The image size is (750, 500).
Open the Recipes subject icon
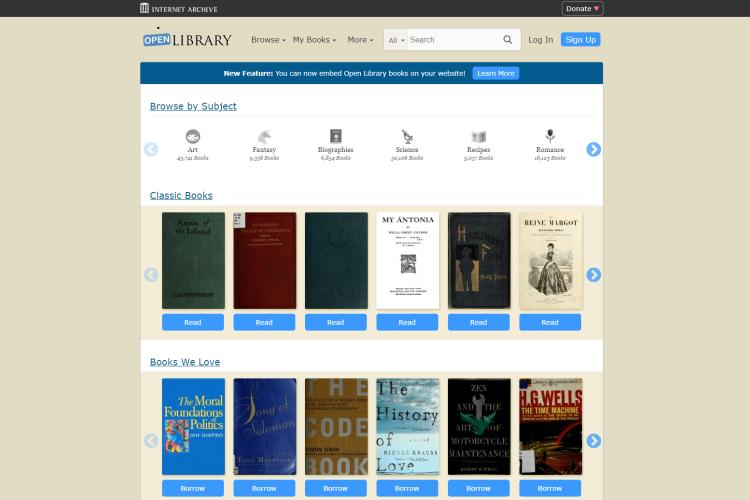pyautogui.click(x=478, y=136)
